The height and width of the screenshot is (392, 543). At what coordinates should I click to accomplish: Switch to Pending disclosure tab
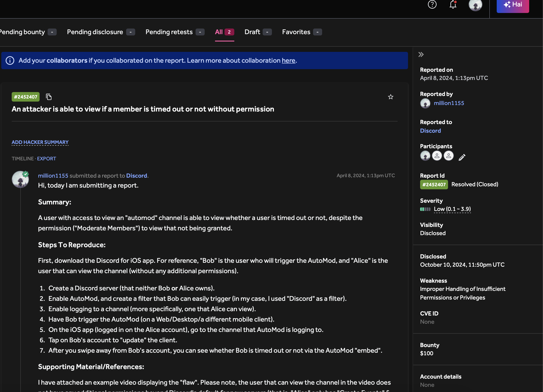pos(101,32)
